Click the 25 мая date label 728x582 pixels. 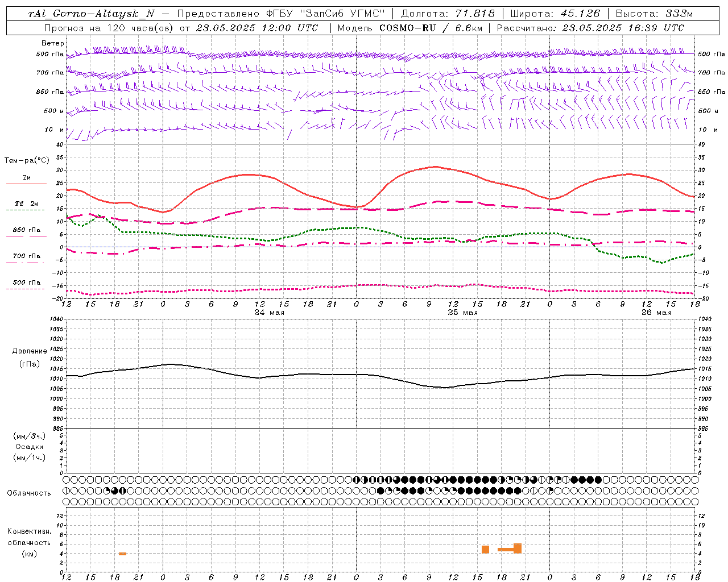462,313
